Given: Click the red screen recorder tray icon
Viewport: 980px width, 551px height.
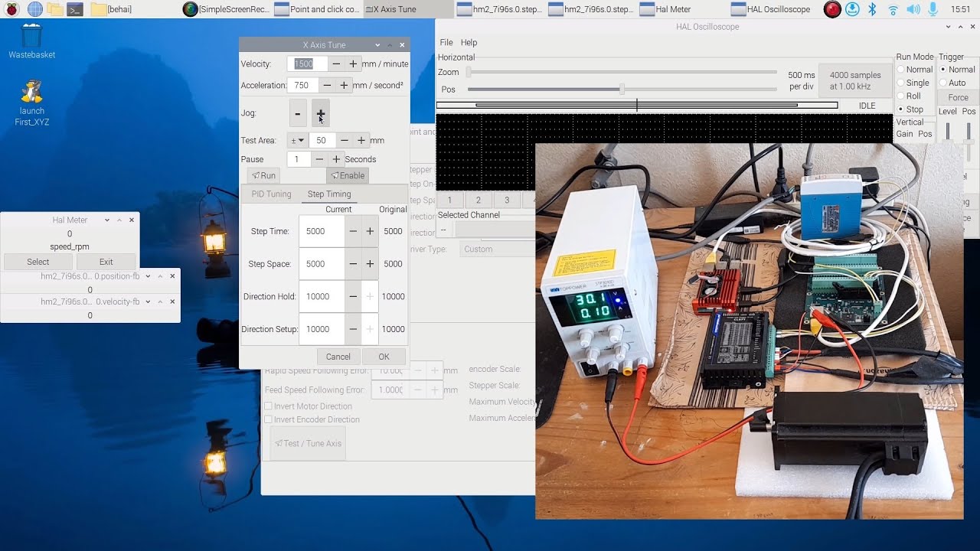Looking at the screenshot, I should click(833, 9).
